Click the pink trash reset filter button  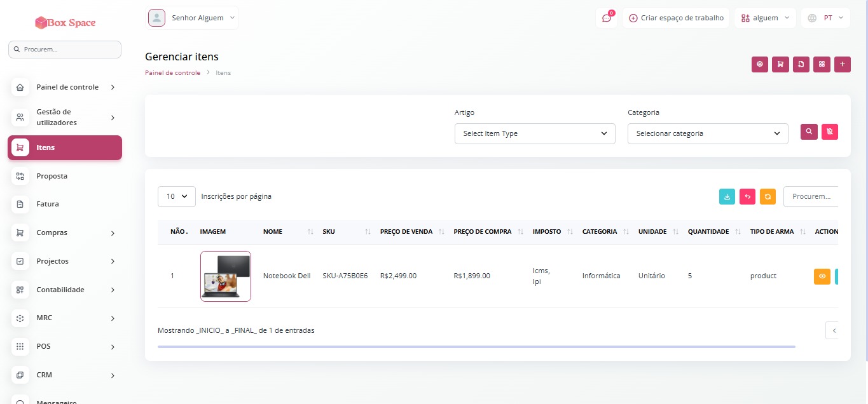830,131
